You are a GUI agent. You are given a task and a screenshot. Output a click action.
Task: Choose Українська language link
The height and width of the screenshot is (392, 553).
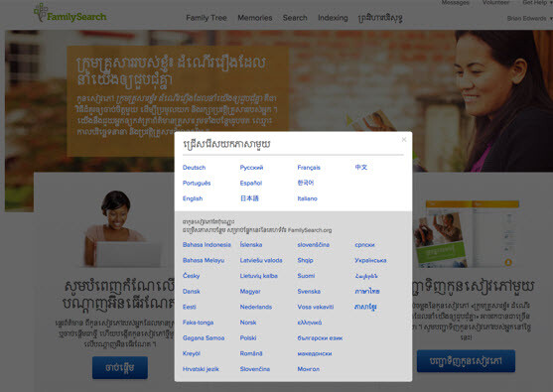(x=370, y=261)
